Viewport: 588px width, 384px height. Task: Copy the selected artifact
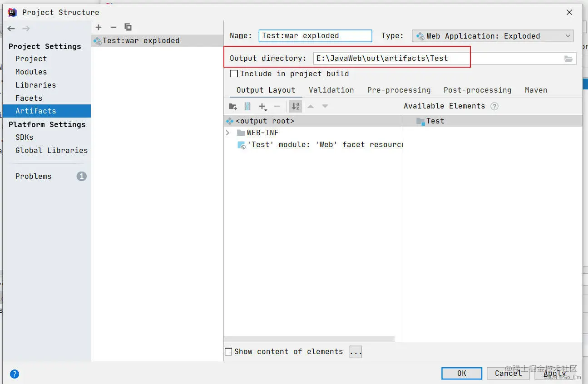pyautogui.click(x=128, y=27)
